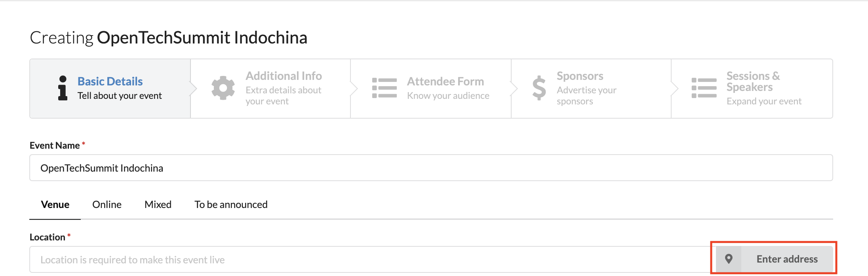Switch to the Sponsors step
This screenshot has height=276, width=868.
591,89
